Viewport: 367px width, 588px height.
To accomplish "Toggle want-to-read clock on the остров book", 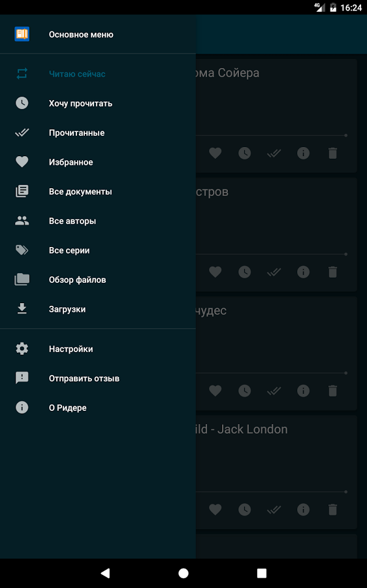I will pos(244,272).
